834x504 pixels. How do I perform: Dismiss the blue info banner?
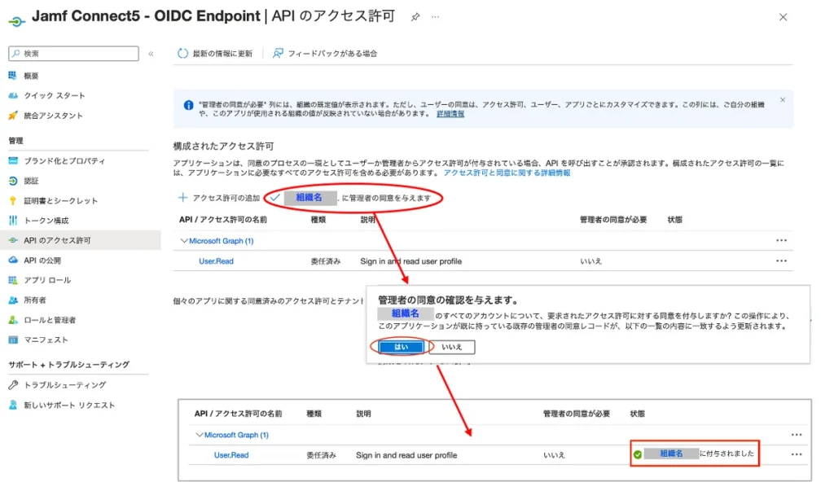click(x=783, y=100)
